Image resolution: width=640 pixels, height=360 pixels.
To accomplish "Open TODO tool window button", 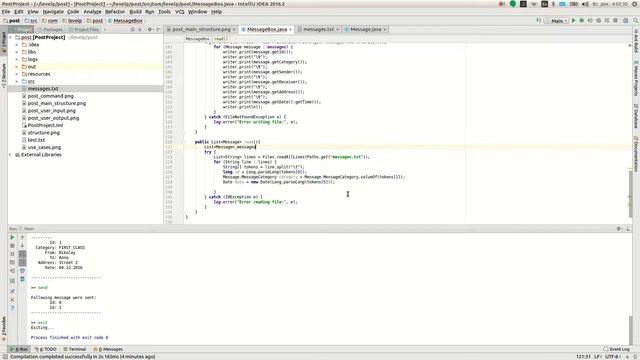I will (x=45, y=349).
